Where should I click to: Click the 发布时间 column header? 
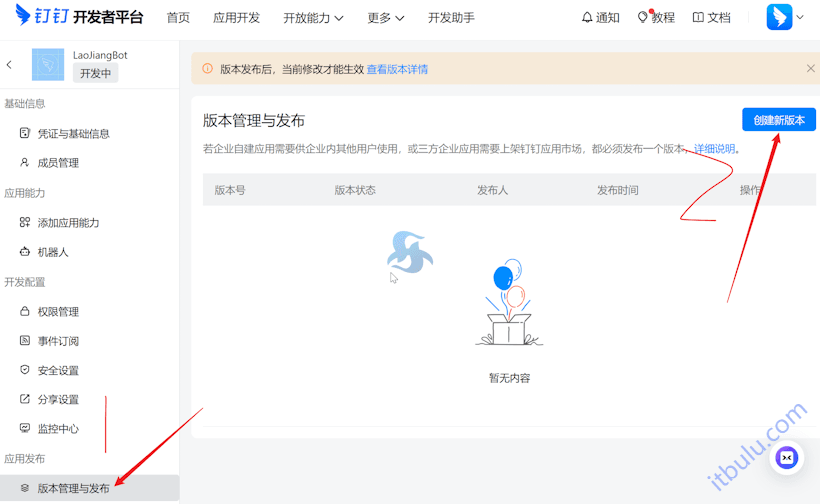pos(618,190)
